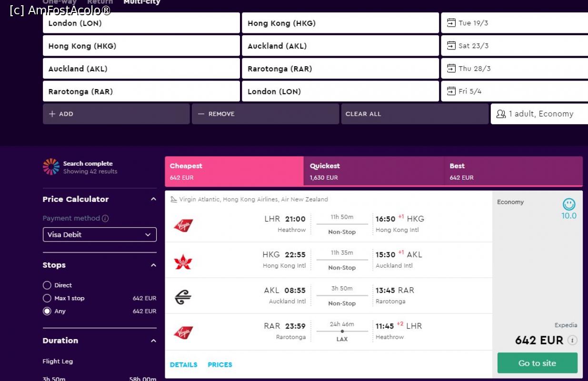Switch to the Best results tab
This screenshot has height=381, width=588.
pyautogui.click(x=513, y=171)
